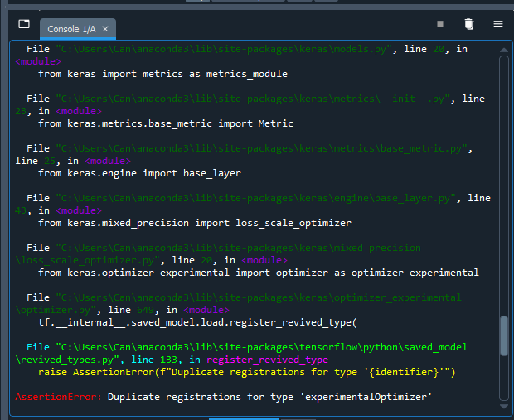Click 'from keras.optimizer_experimental import optimizer' line
Image resolution: width=514 pixels, height=420 pixels.
pyautogui.click(x=259, y=273)
